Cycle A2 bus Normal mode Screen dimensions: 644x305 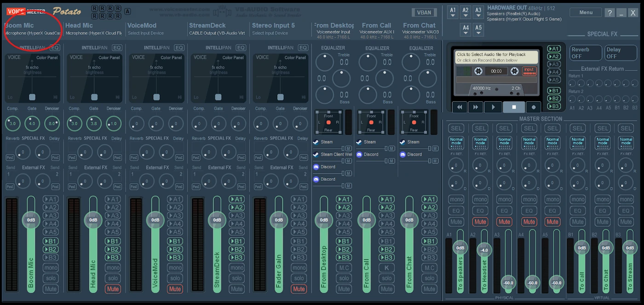[480, 142]
